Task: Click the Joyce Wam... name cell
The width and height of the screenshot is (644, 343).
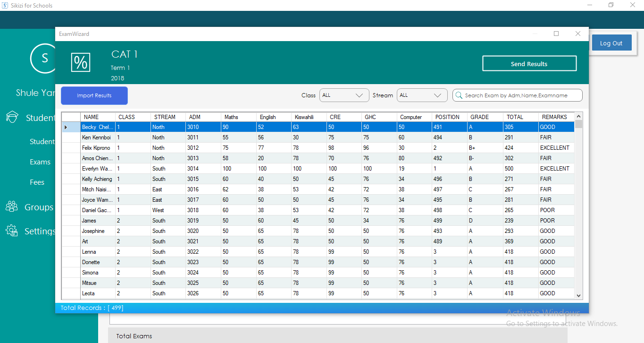Action: coord(98,200)
